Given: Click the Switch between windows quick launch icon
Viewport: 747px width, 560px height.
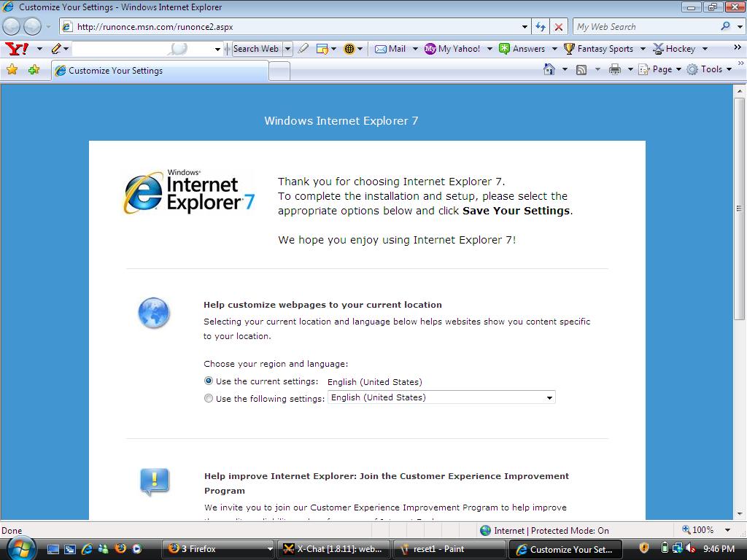Looking at the screenshot, I should (x=70, y=549).
